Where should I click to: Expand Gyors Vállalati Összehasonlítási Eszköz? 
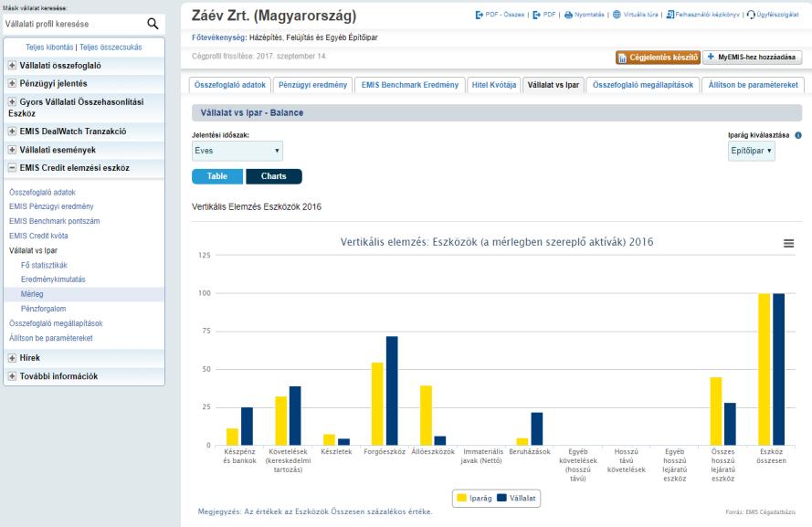tap(12, 101)
